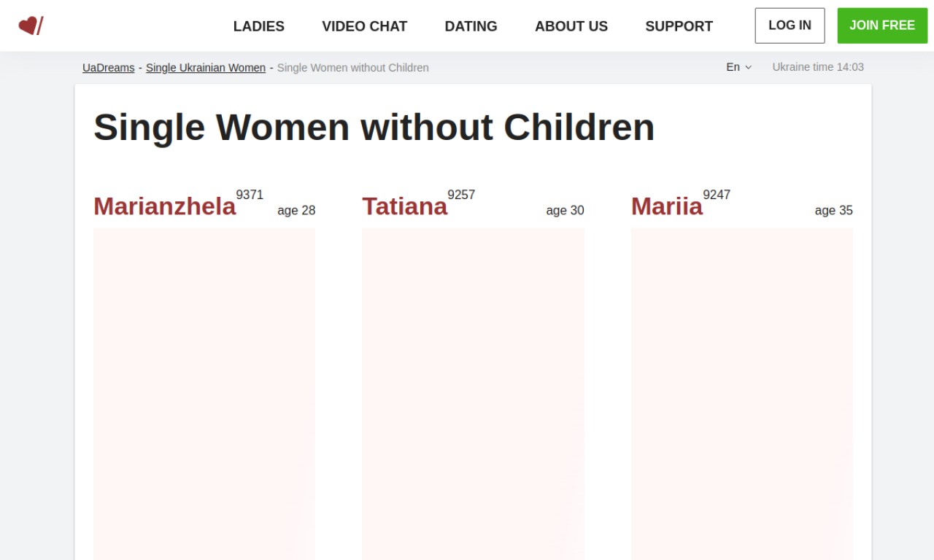Expand the En language dropdown
934x560 pixels.
(x=733, y=67)
